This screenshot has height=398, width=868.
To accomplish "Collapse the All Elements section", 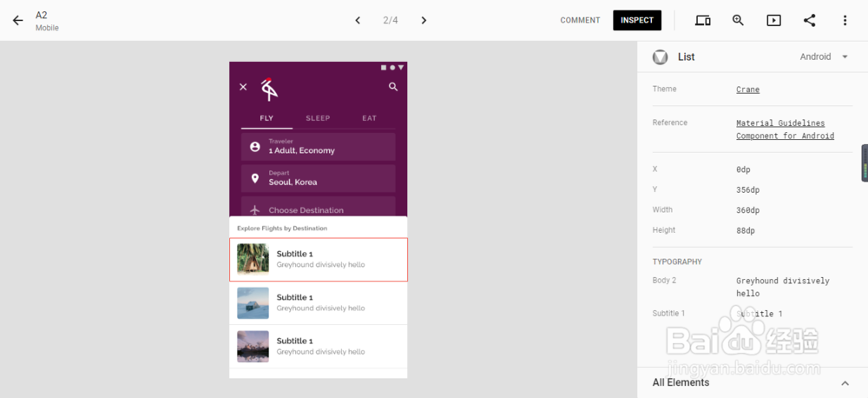I will click(845, 383).
